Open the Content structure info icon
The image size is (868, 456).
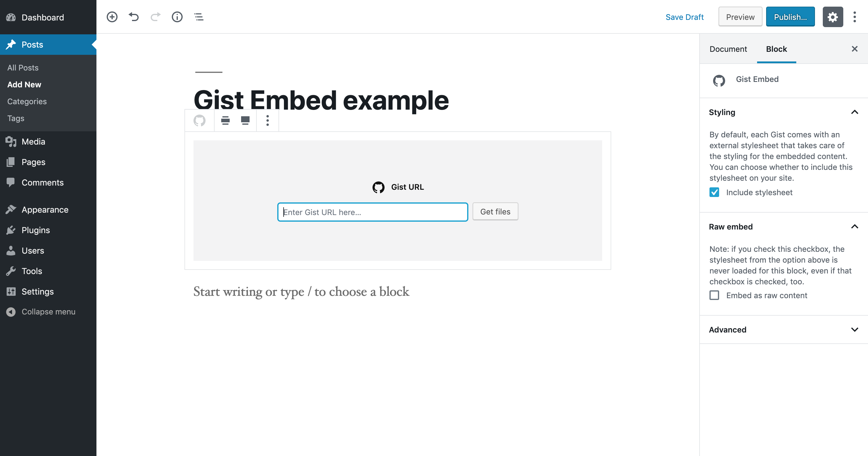tap(177, 17)
